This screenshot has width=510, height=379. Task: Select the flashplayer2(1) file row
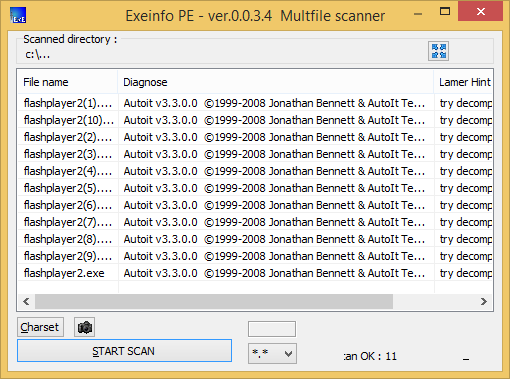[255, 103]
